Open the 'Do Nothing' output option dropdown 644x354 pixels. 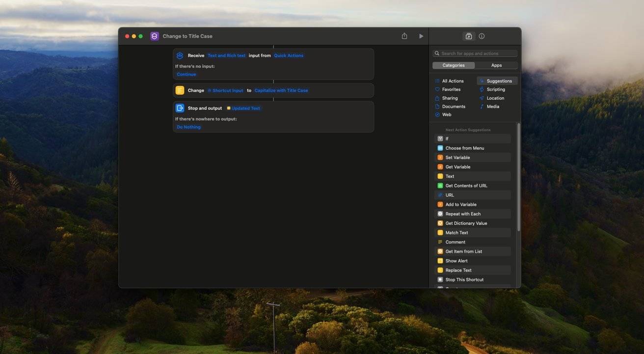[188, 127]
